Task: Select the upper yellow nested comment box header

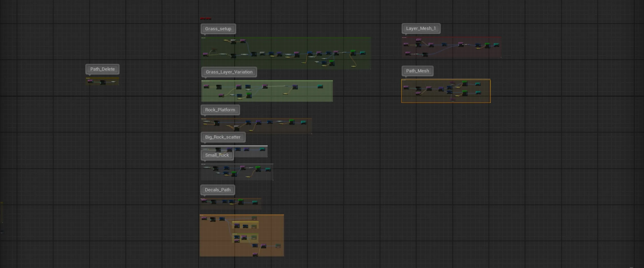Action: tap(245, 222)
